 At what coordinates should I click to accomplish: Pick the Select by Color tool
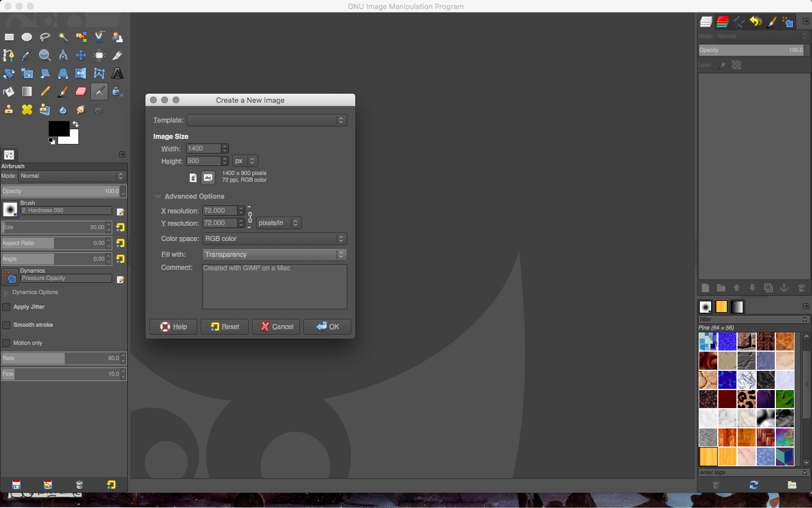tap(81, 37)
